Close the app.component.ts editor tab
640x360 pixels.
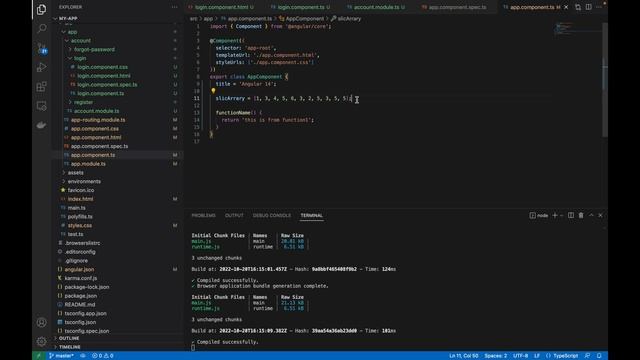(566, 7)
